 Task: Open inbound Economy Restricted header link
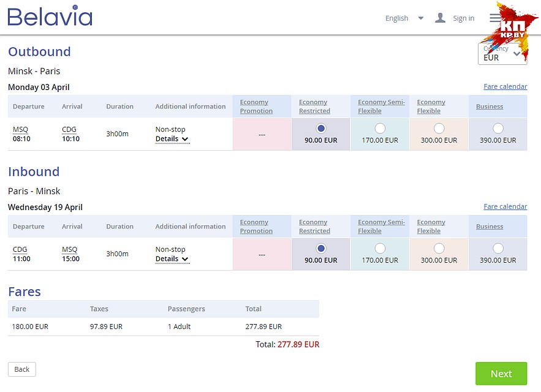(315, 227)
